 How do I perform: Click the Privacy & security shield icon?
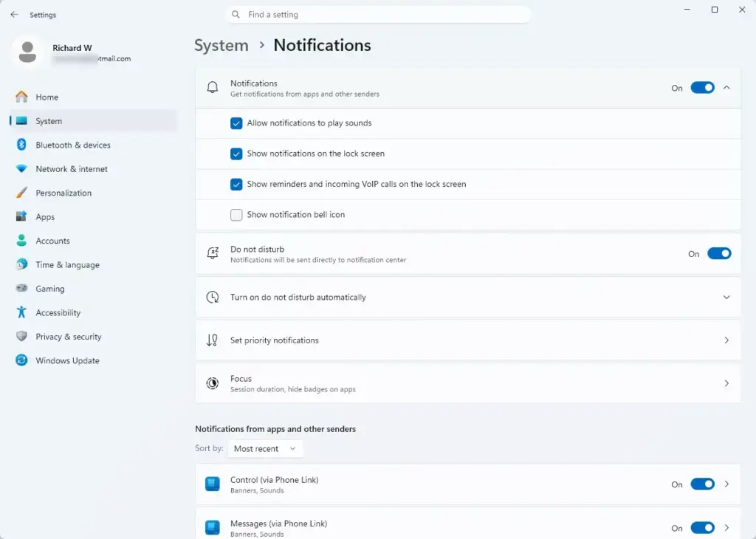(21, 336)
